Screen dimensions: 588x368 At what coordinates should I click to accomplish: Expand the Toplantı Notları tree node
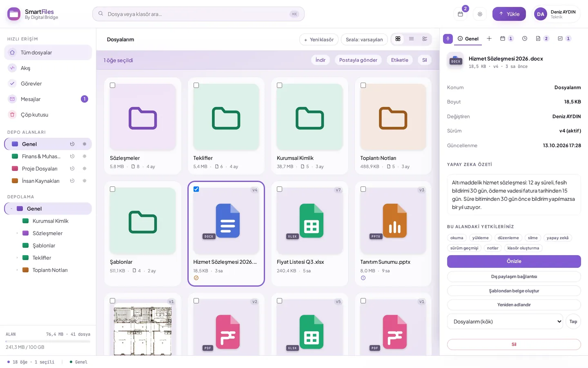[x=17, y=270]
